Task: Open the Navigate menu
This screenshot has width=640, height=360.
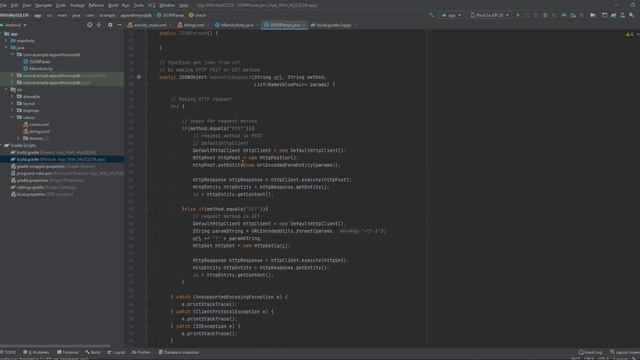Action: pyautogui.click(x=43, y=5)
